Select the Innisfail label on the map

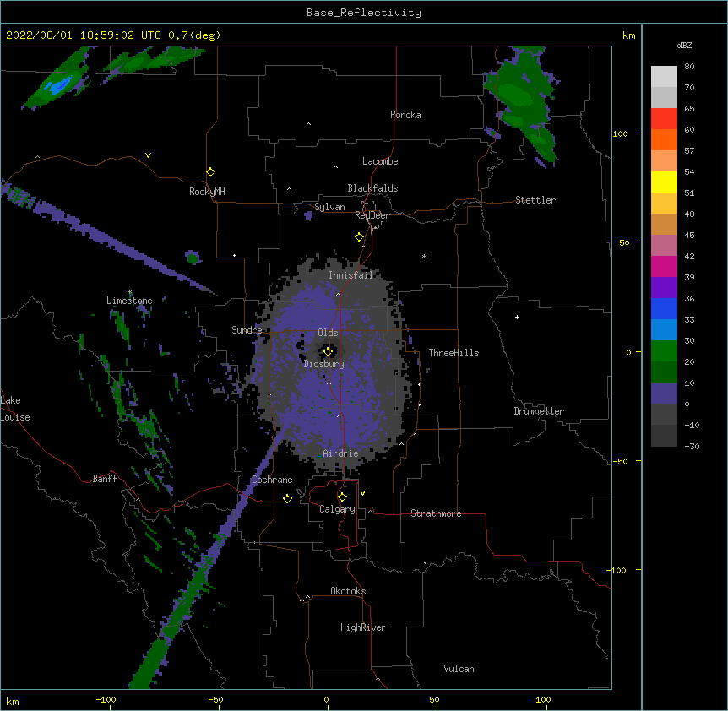[350, 275]
